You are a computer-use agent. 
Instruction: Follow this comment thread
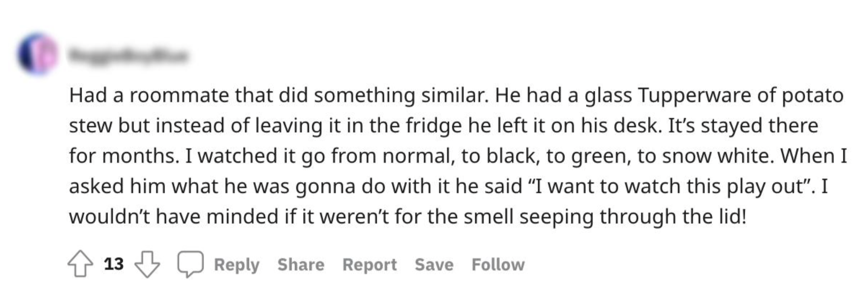click(x=498, y=265)
